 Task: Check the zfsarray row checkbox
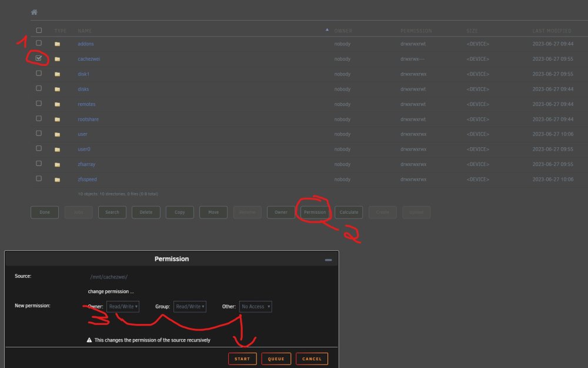coord(39,163)
